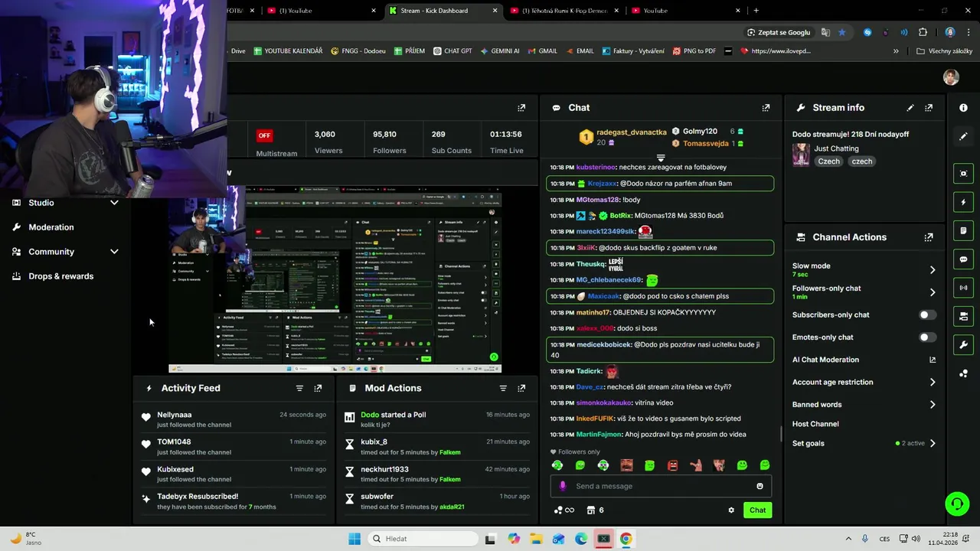Open Slow mode options chevron
The image size is (980, 551).
933,269
